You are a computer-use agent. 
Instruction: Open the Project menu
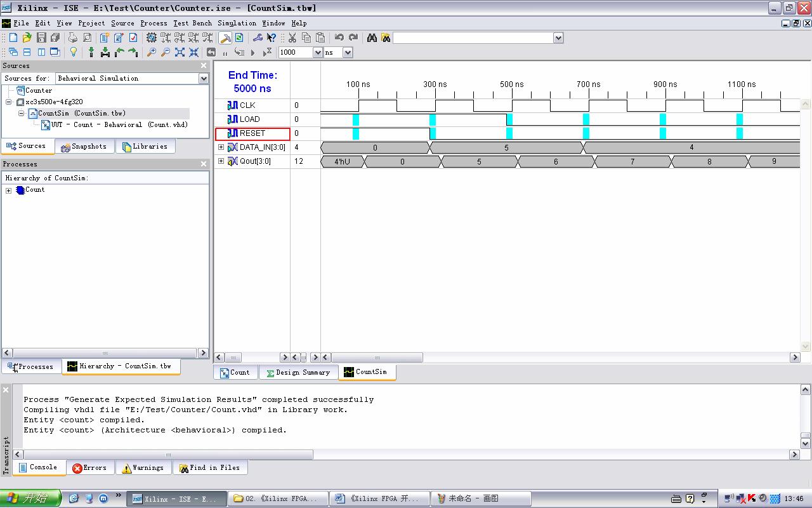pos(92,23)
